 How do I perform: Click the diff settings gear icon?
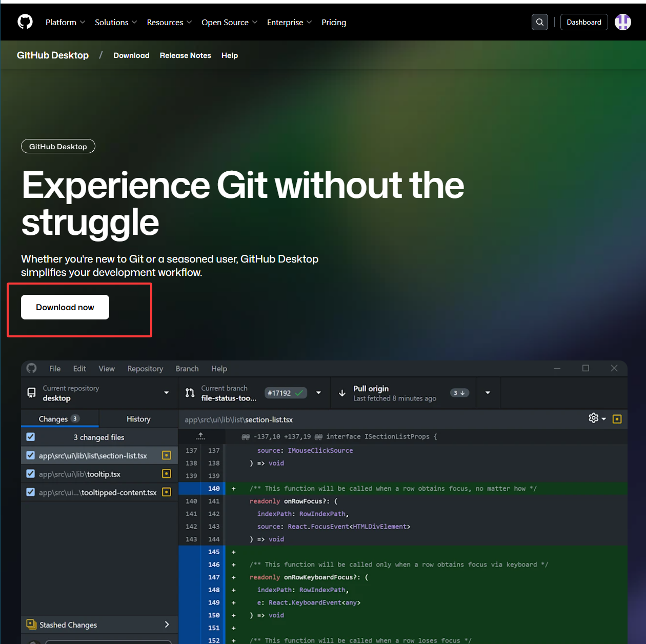point(594,418)
